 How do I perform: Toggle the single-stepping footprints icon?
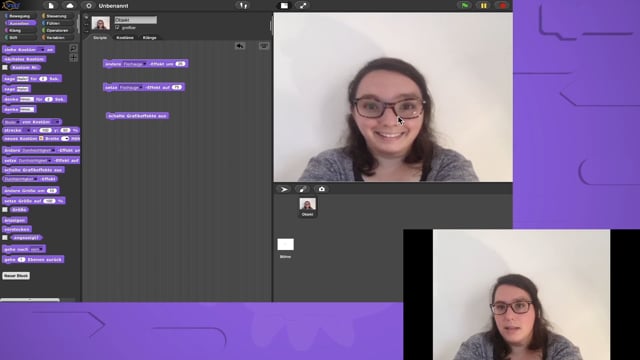(x=243, y=5)
